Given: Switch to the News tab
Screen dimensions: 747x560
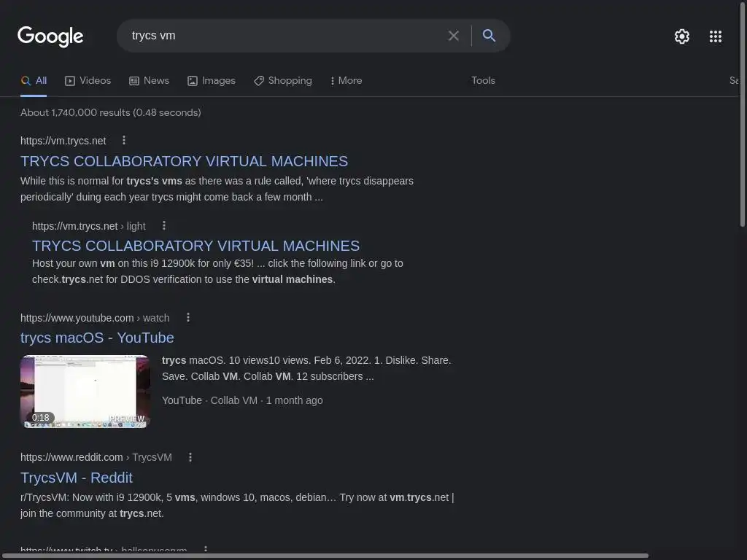Looking at the screenshot, I should (x=149, y=81).
